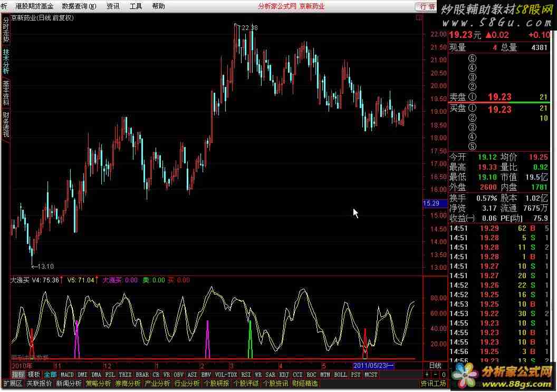Click the small box icon at chart corner

(x=419, y=18)
